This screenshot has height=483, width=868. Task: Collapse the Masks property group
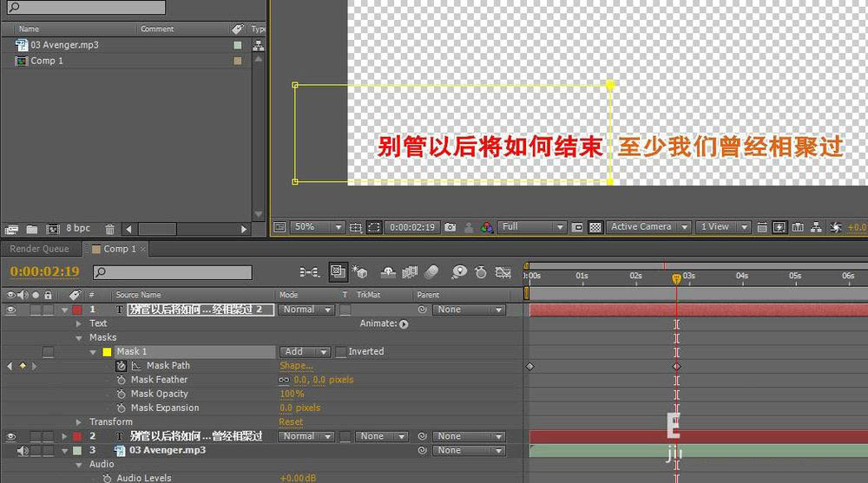79,338
